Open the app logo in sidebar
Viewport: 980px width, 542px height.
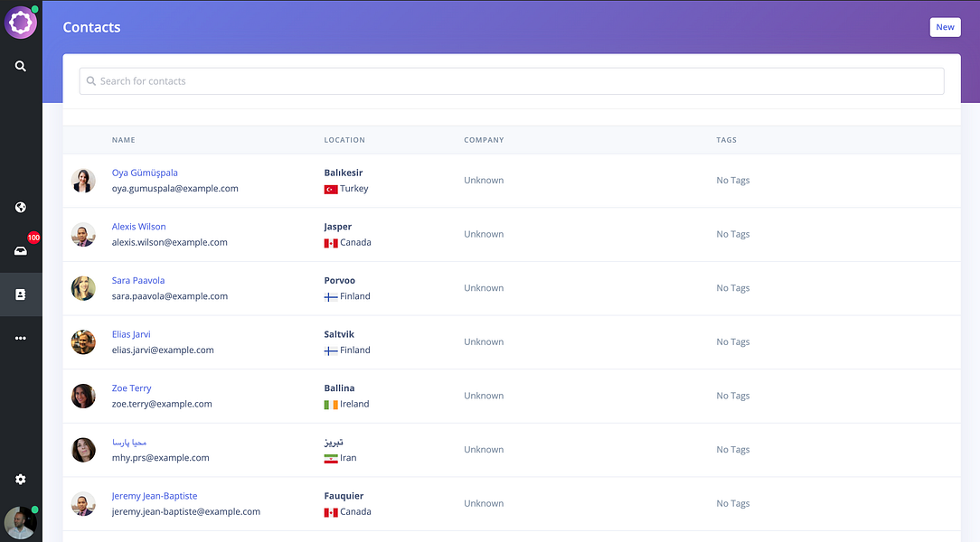tap(21, 23)
